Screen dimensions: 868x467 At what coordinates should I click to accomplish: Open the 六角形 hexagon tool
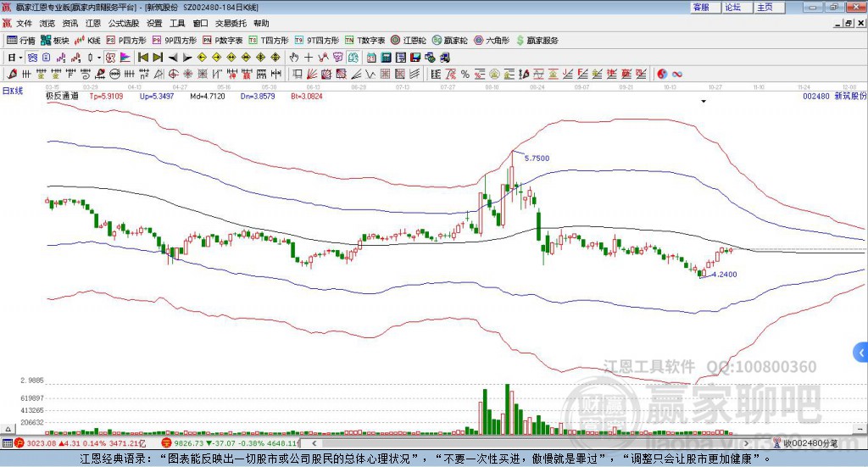tap(492, 41)
